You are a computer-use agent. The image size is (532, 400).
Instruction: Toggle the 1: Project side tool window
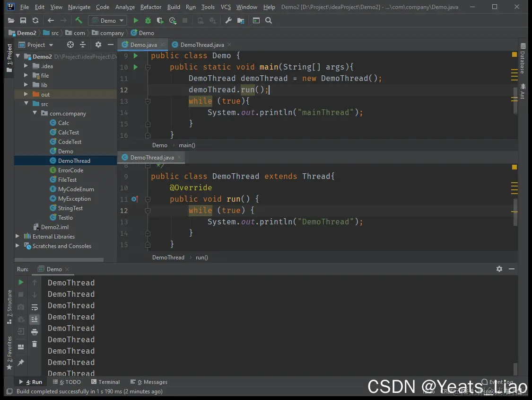tap(9, 58)
